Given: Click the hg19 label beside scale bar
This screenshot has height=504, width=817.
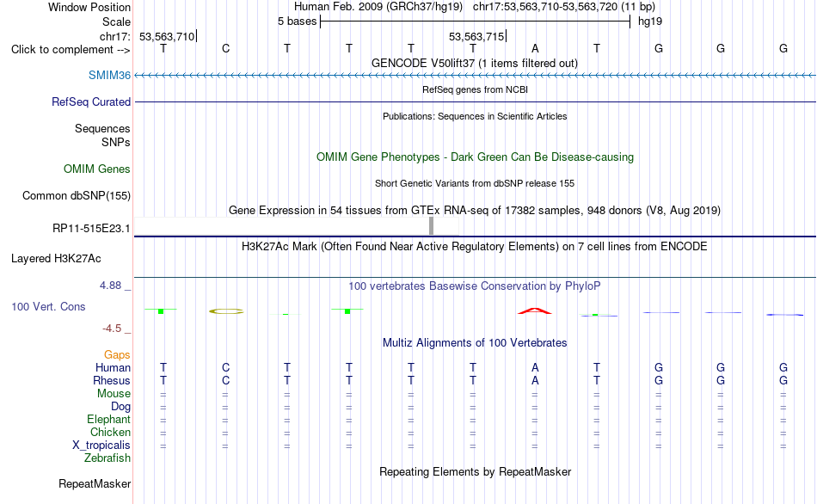Looking at the screenshot, I should (650, 22).
